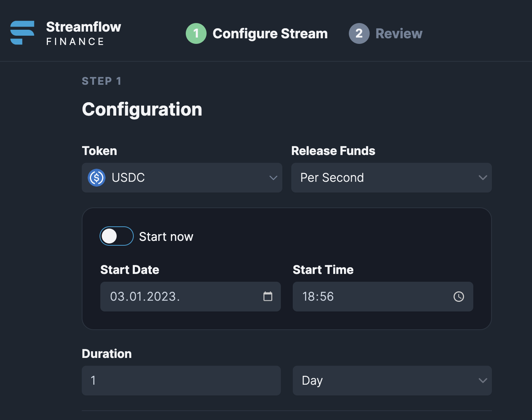Click the Duration number input field
Viewport: 532px width, 420px height.
coord(181,381)
